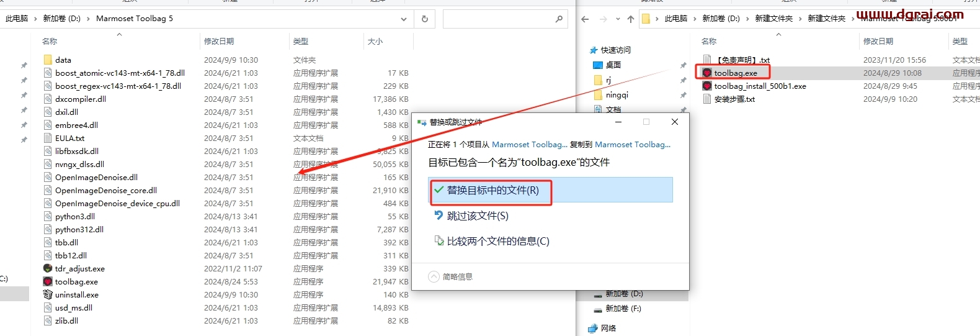Click refresh button in left address bar
This screenshot has height=336, width=980.
(425, 19)
